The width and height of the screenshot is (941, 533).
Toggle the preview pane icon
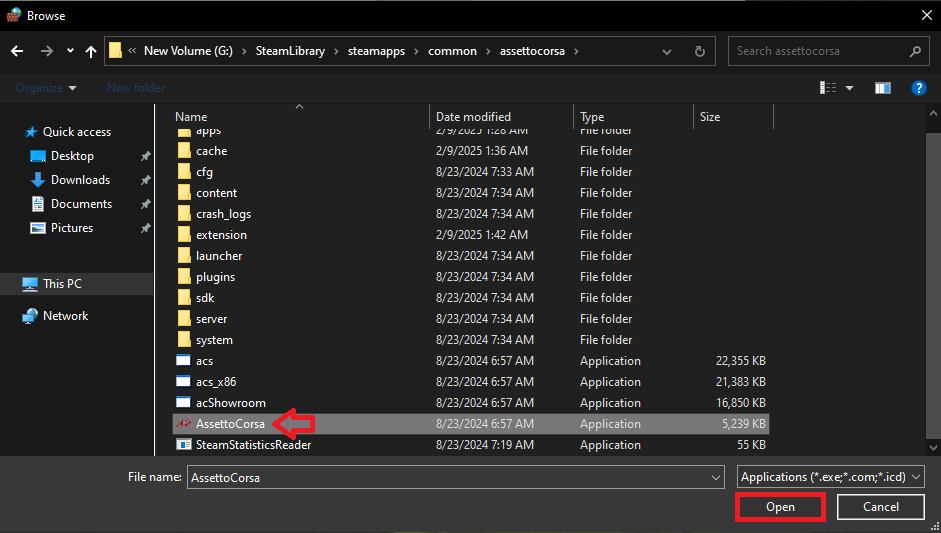pos(882,88)
